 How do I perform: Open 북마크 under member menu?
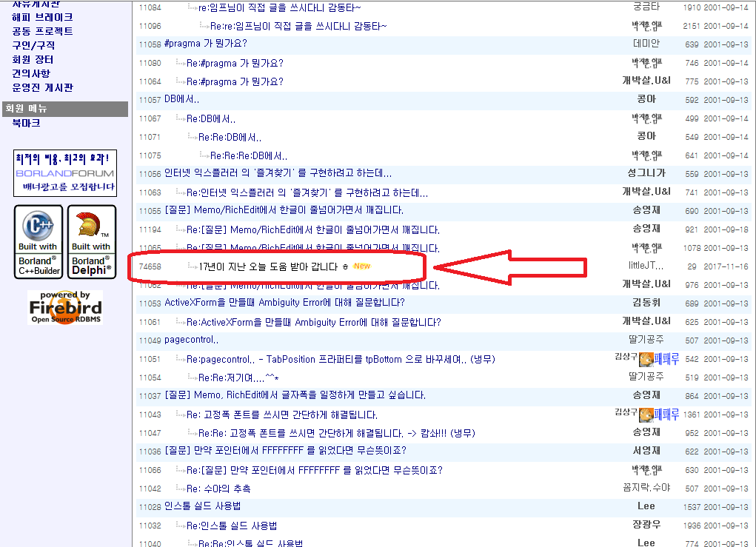coord(26,123)
